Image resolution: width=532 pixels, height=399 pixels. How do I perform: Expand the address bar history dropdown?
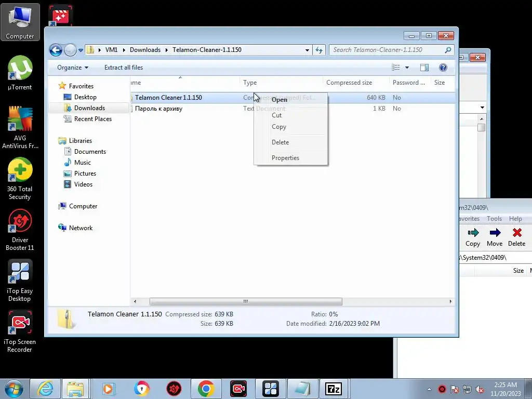[307, 50]
